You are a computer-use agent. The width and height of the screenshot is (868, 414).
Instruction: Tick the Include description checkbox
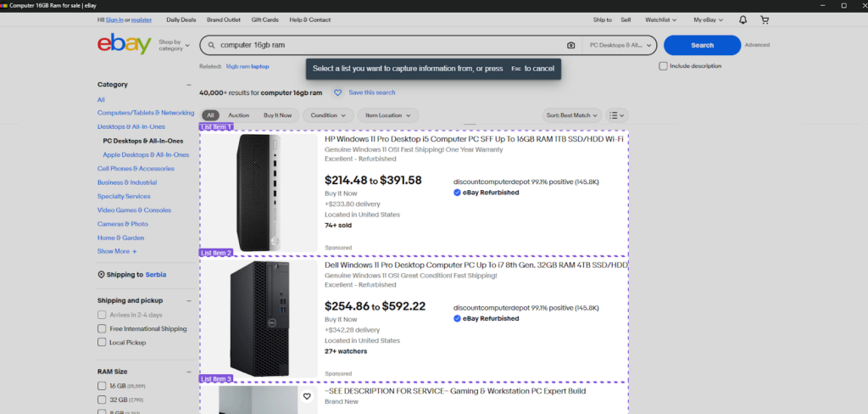click(663, 66)
